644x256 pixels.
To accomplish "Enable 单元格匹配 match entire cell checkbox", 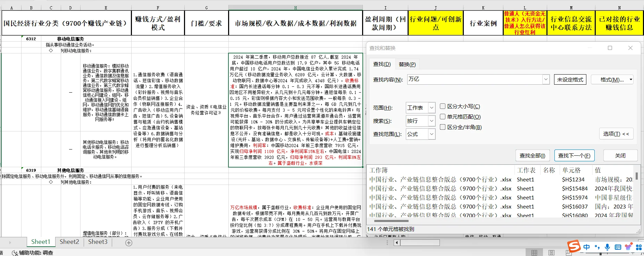I will click(x=443, y=117).
